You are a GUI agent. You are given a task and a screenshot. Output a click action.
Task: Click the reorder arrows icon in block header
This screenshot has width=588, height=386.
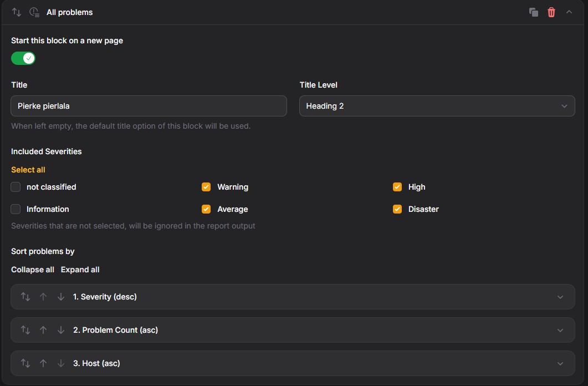17,12
